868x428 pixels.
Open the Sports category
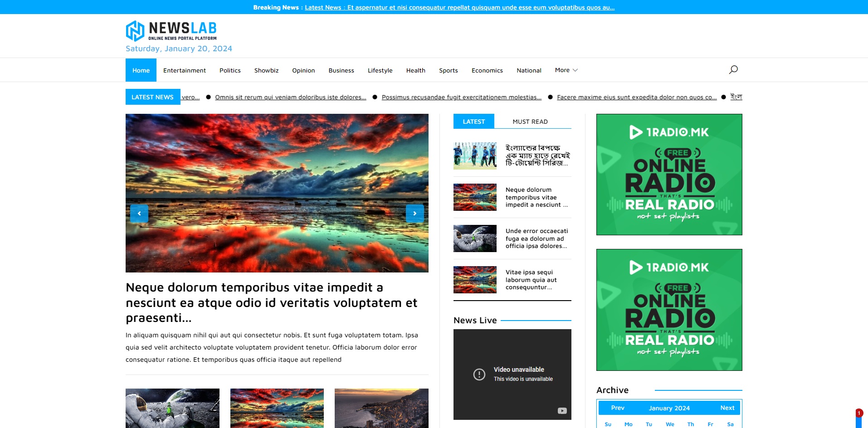(x=448, y=70)
